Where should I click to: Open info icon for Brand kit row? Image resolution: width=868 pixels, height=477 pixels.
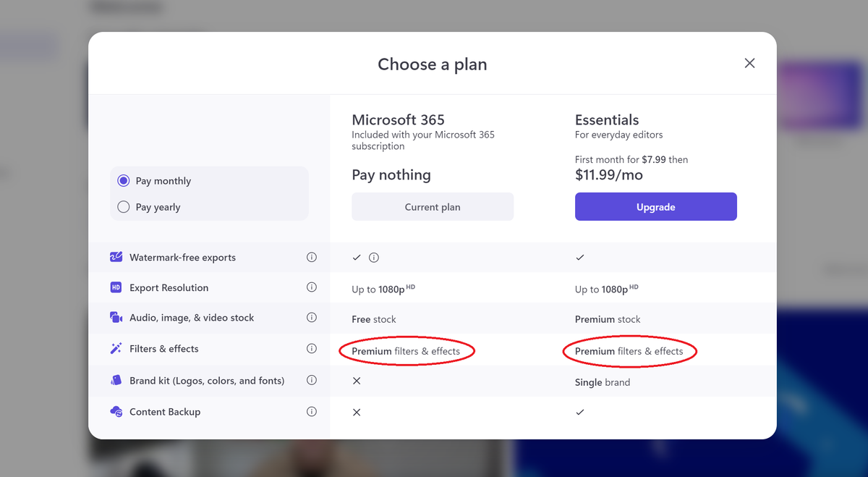click(x=312, y=380)
